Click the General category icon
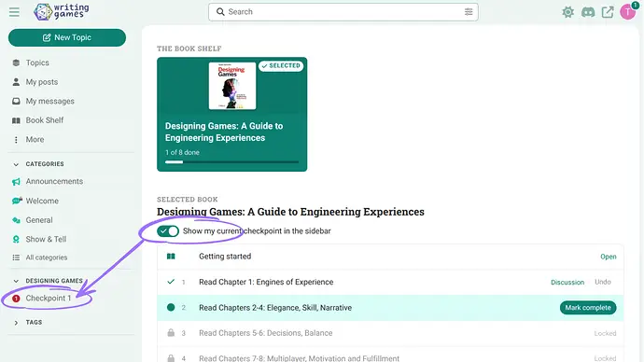The image size is (644, 362). (16, 220)
